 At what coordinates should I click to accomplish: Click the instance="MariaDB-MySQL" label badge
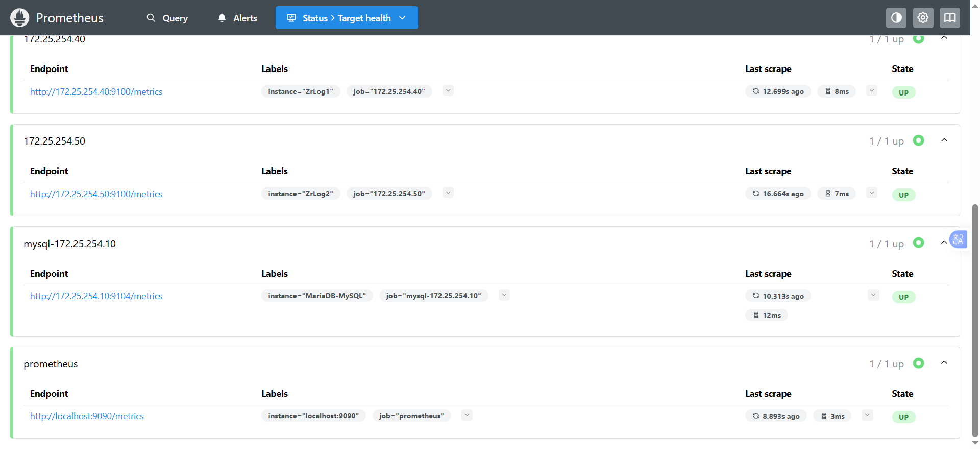click(317, 296)
